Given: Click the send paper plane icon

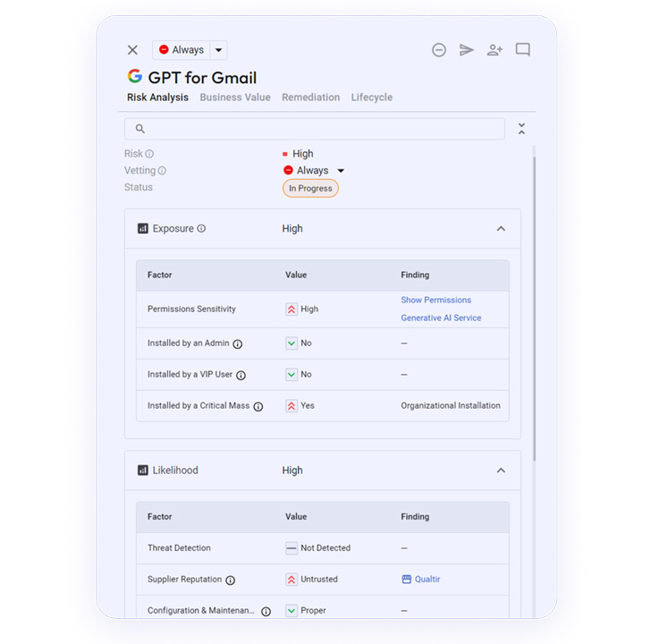Looking at the screenshot, I should click(x=467, y=50).
